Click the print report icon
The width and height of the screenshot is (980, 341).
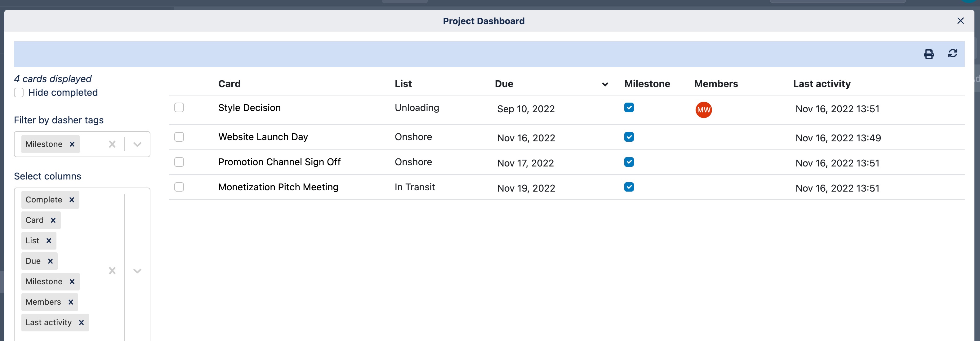(929, 54)
